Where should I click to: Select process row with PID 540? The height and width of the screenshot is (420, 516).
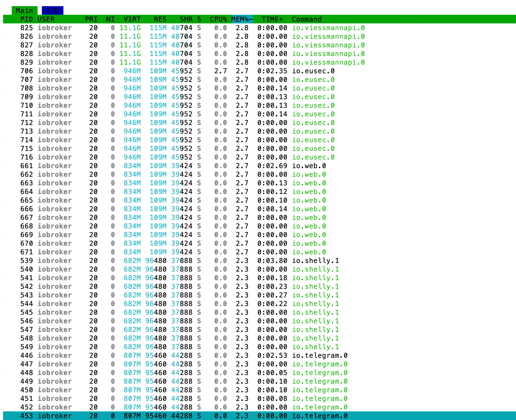pos(259,269)
